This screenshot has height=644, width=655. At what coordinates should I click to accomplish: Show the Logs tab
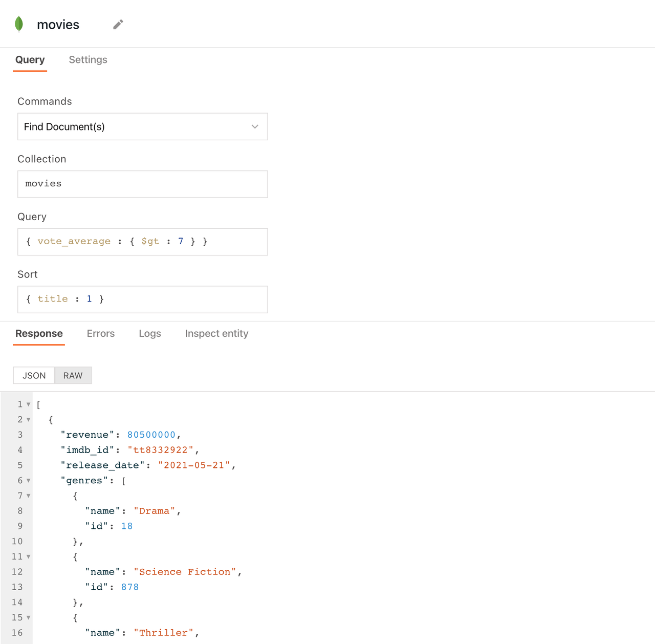click(150, 334)
